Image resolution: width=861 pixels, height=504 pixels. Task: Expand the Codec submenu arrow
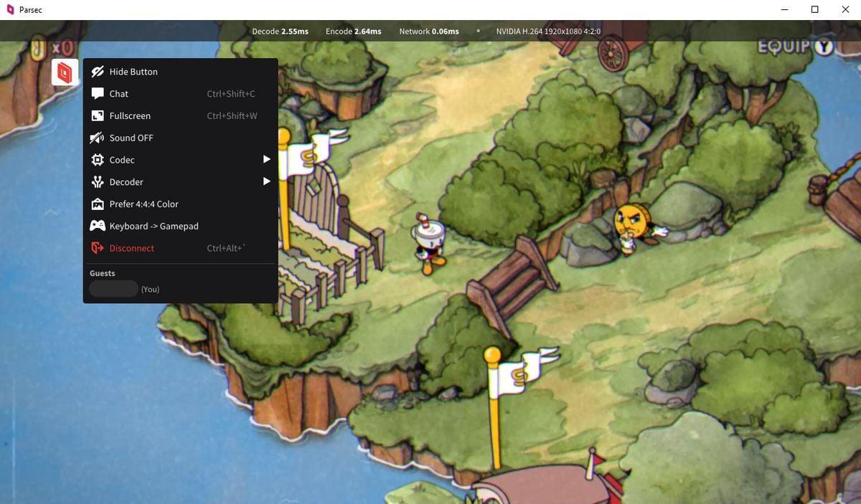point(266,159)
